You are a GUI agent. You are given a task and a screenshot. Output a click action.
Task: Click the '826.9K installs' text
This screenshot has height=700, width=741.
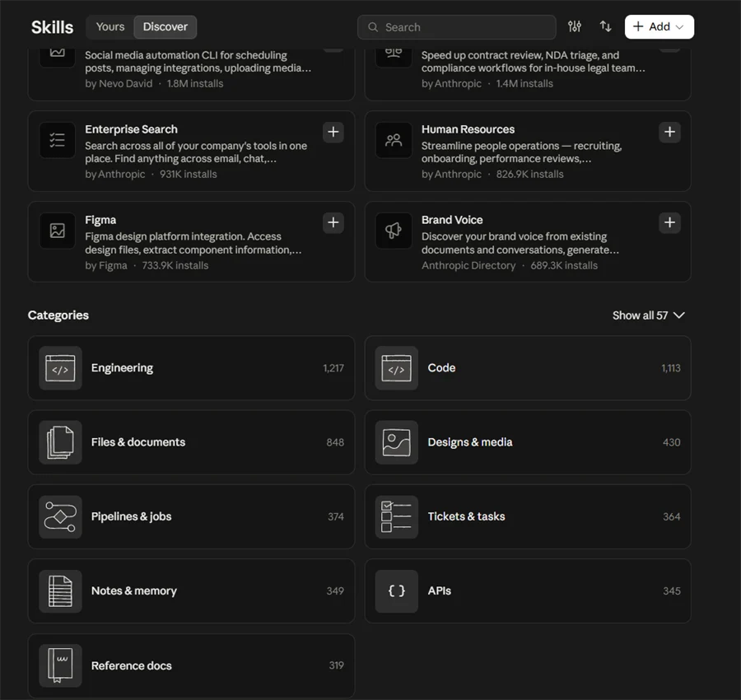(529, 175)
